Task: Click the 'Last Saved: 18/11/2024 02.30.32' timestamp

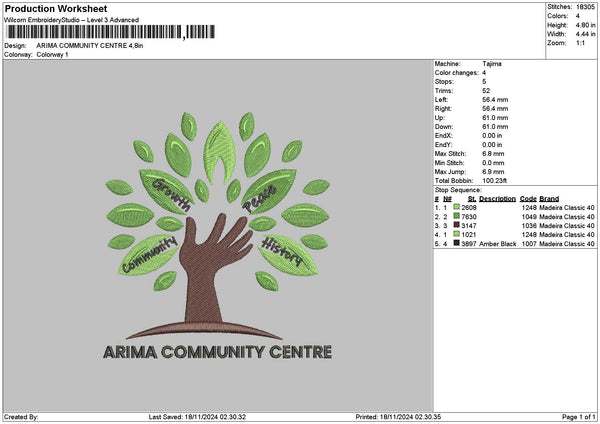Action: (197, 417)
